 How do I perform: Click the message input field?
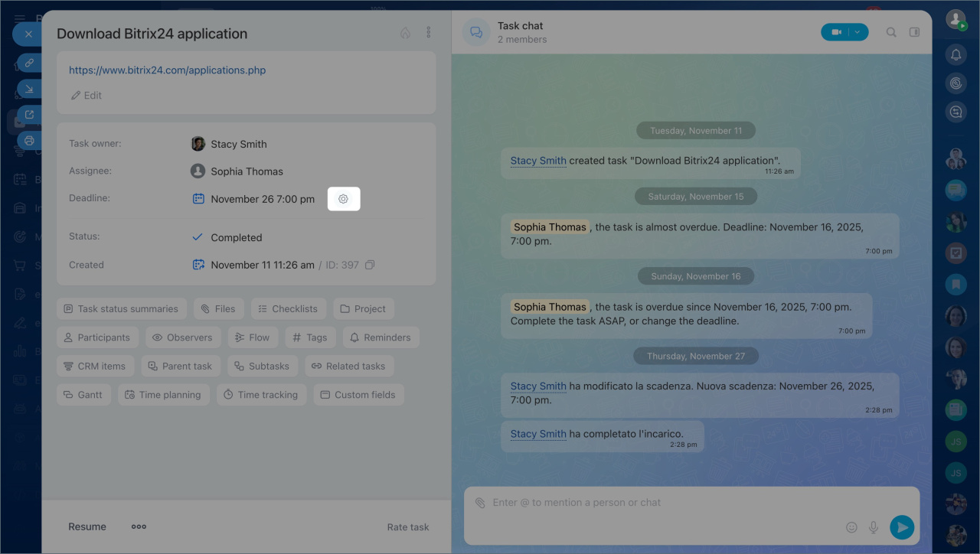point(658,503)
